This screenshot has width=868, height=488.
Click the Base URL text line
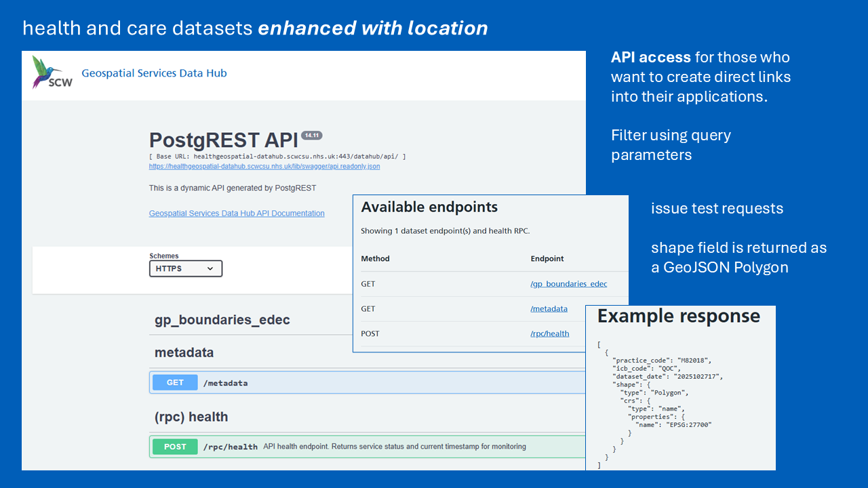277,157
